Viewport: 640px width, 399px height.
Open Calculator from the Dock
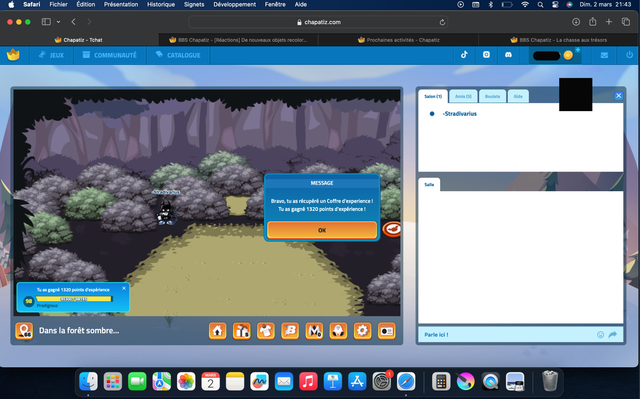pos(441,382)
